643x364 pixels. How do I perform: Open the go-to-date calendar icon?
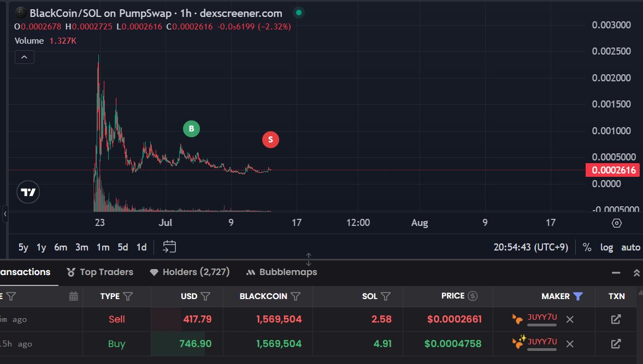(169, 247)
